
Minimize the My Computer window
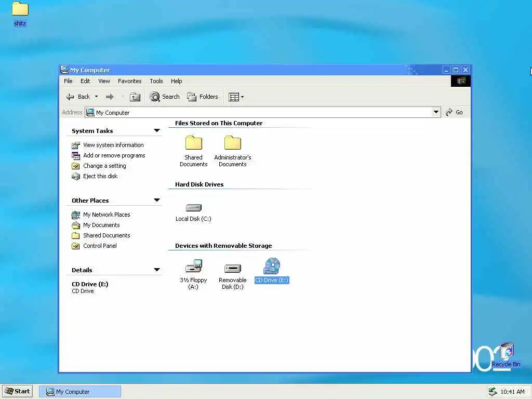446,70
